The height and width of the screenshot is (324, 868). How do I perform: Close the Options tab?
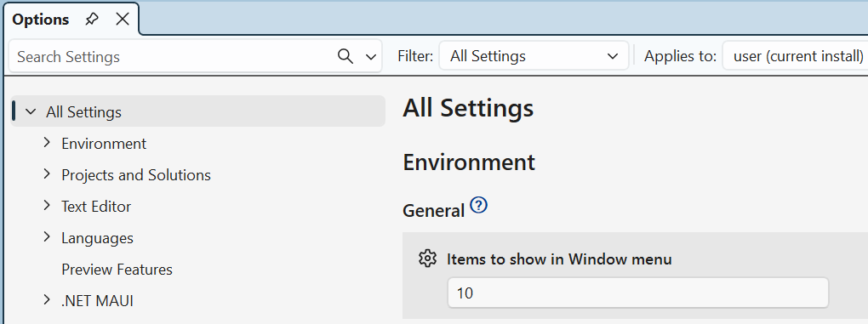tap(123, 20)
